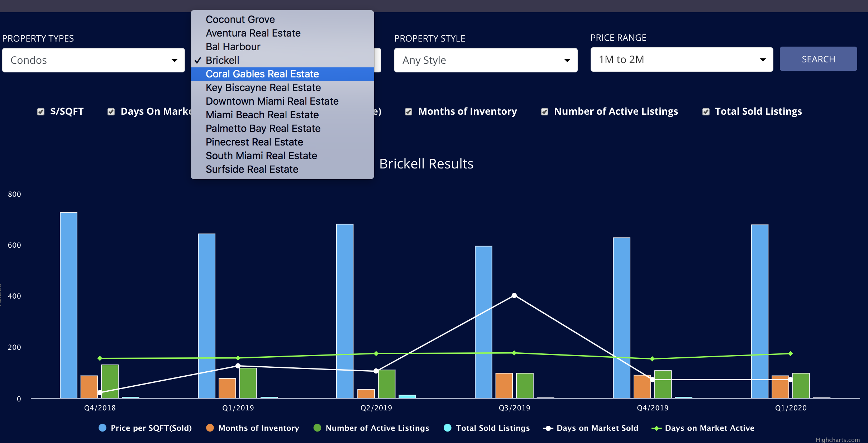Toggle the Months of Inventory checkbox
Image resolution: width=868 pixels, height=443 pixels.
pyautogui.click(x=408, y=111)
